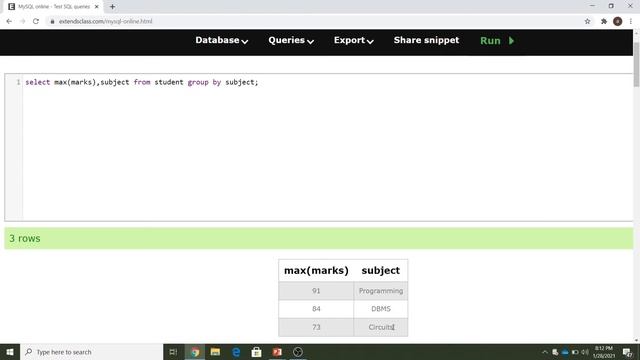This screenshot has height=360, width=640.
Task: Open Task View in the taskbar
Action: 173,352
